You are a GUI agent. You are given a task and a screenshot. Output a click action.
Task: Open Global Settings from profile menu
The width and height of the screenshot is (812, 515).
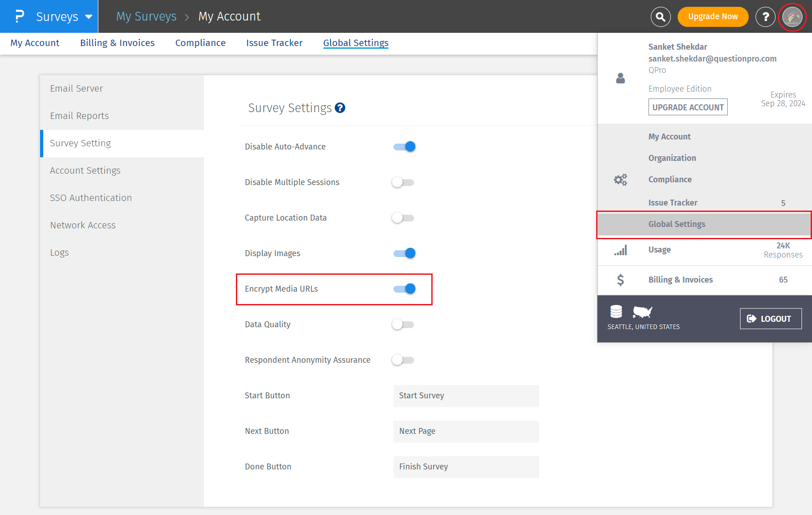(677, 224)
